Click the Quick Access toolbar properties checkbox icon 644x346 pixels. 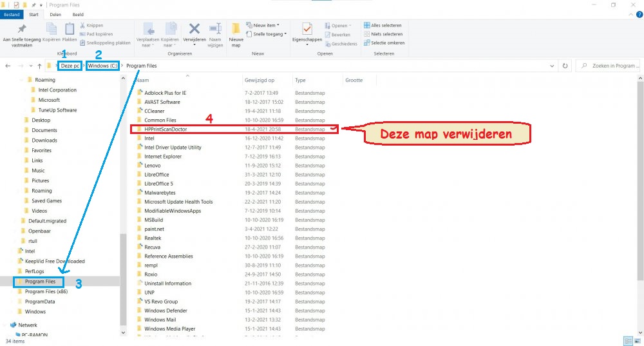[x=16, y=5]
